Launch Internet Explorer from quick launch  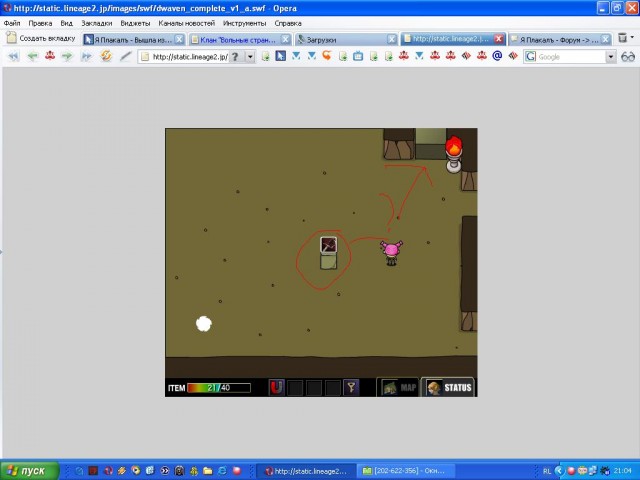(222, 471)
